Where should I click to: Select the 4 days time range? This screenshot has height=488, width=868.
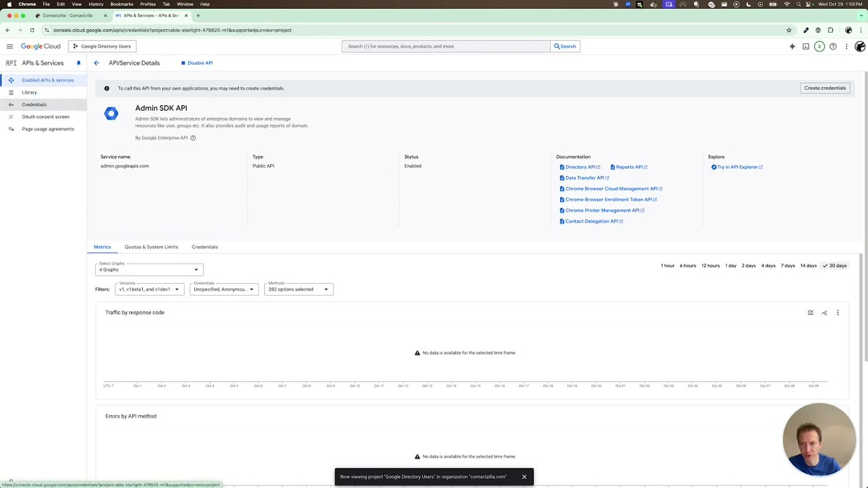point(768,266)
